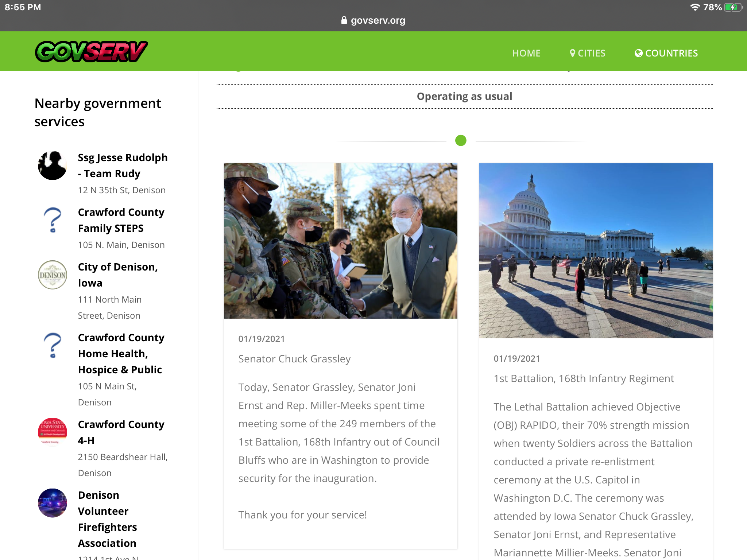747x560 pixels.
Task: Click the map pin icon next to CITIES
Action: [573, 53]
